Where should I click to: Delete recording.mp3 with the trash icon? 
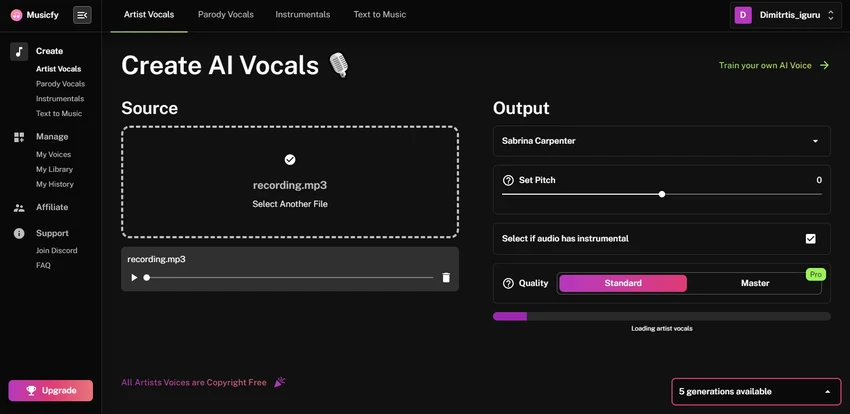coord(446,277)
